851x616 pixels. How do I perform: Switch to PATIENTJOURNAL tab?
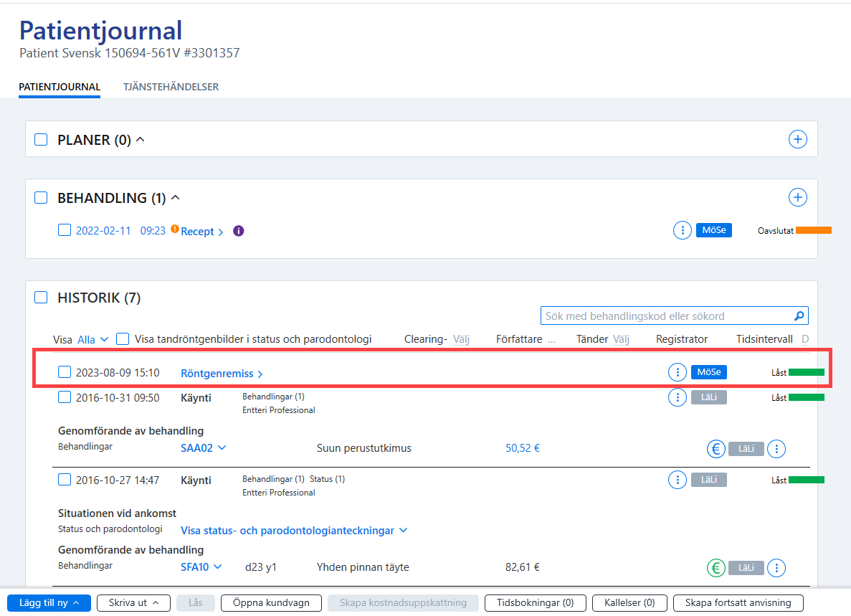(x=60, y=87)
